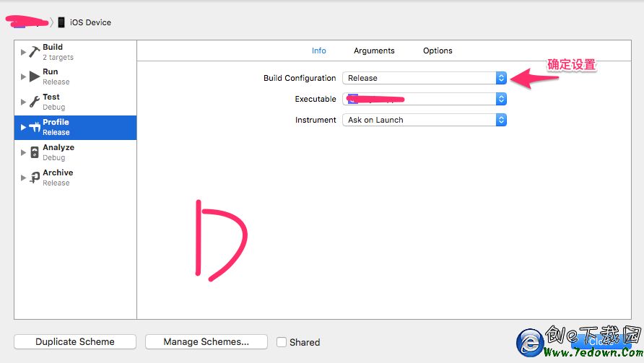Click the Duplicate Scheme button
The width and height of the screenshot is (644, 363).
75,341
